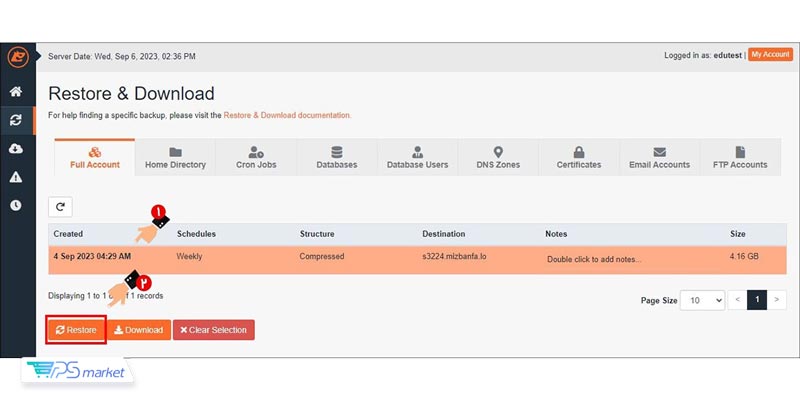Viewport: 800px width, 400px height.
Task: Click the Home icon in the sidebar
Action: [x=15, y=92]
